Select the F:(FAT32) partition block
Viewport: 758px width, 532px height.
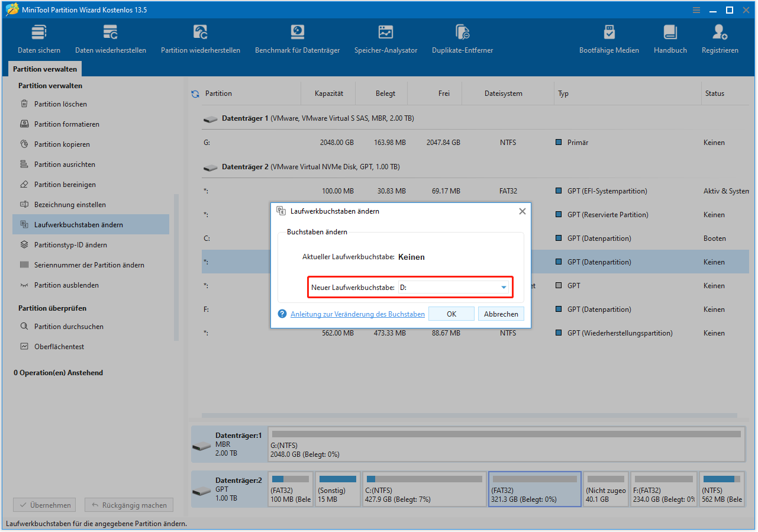[x=664, y=489]
